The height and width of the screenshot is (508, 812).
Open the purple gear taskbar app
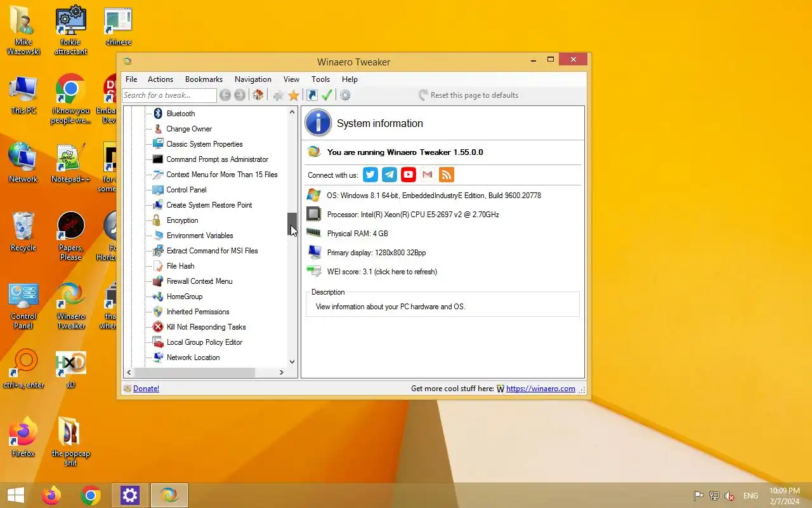pos(130,495)
